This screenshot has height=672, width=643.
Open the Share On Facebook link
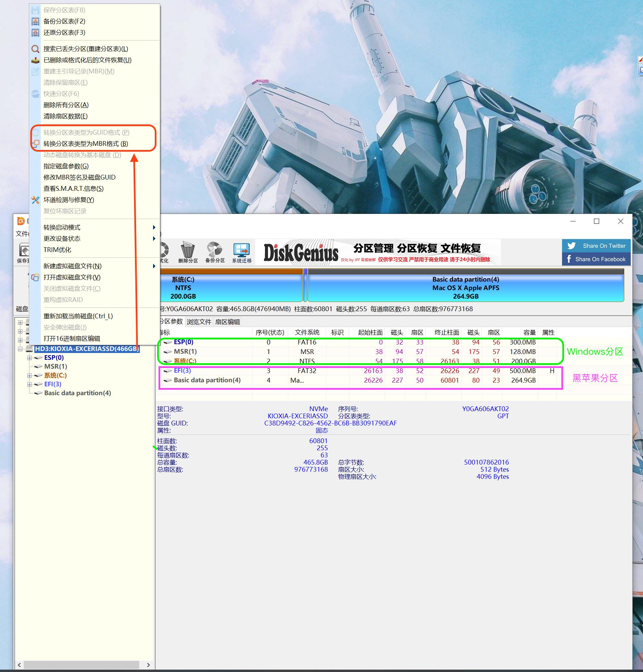[596, 259]
